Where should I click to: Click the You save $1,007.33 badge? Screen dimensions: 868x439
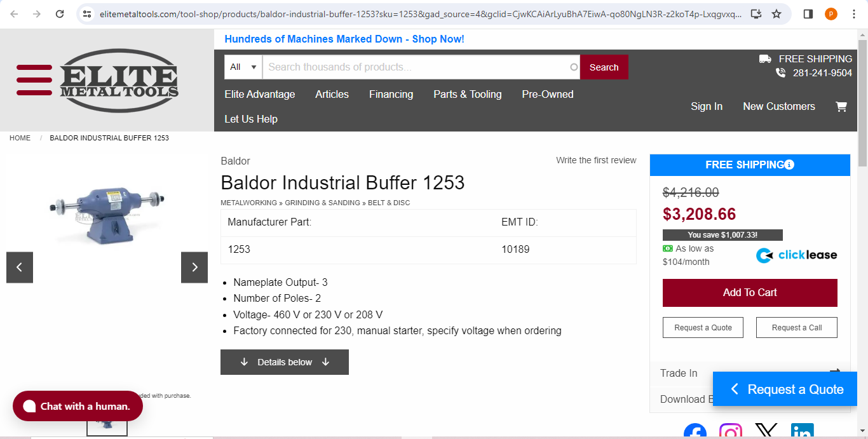coord(722,235)
